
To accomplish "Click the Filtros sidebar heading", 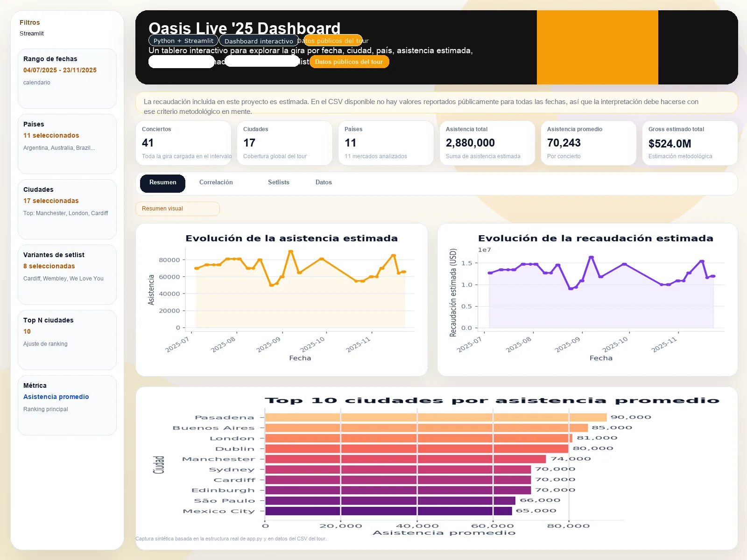I will [x=29, y=22].
